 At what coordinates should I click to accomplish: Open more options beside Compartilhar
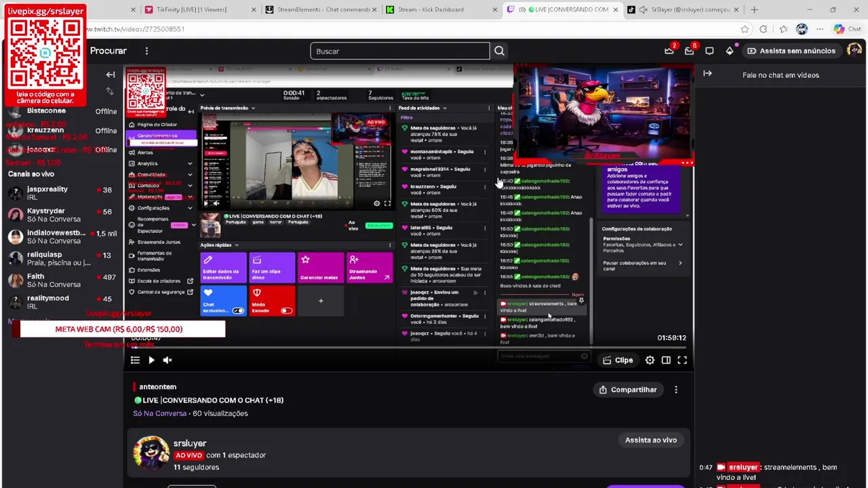pos(676,390)
